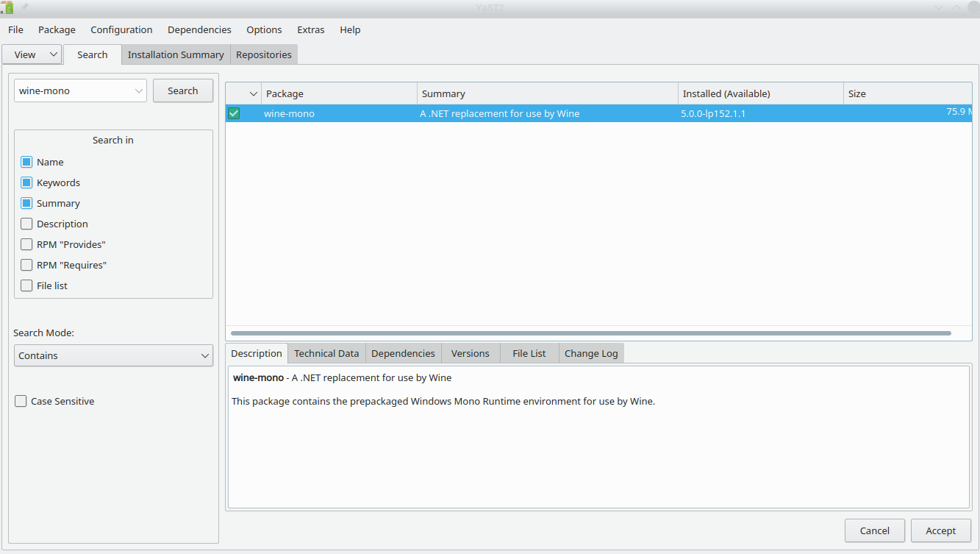Sort by the Size column header
The image size is (980, 554).
[x=908, y=93]
